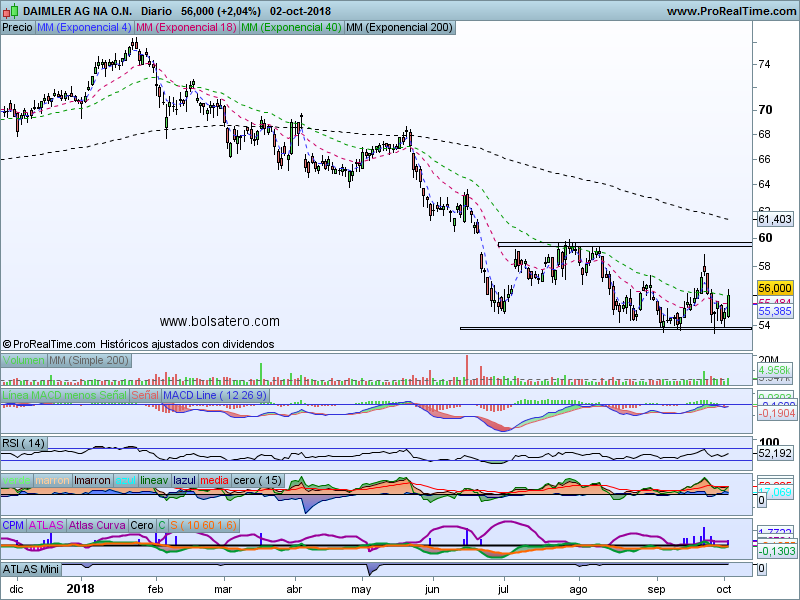Click the 61,403 moving average price tag
Image resolution: width=800 pixels, height=600 pixels.
tap(775, 219)
